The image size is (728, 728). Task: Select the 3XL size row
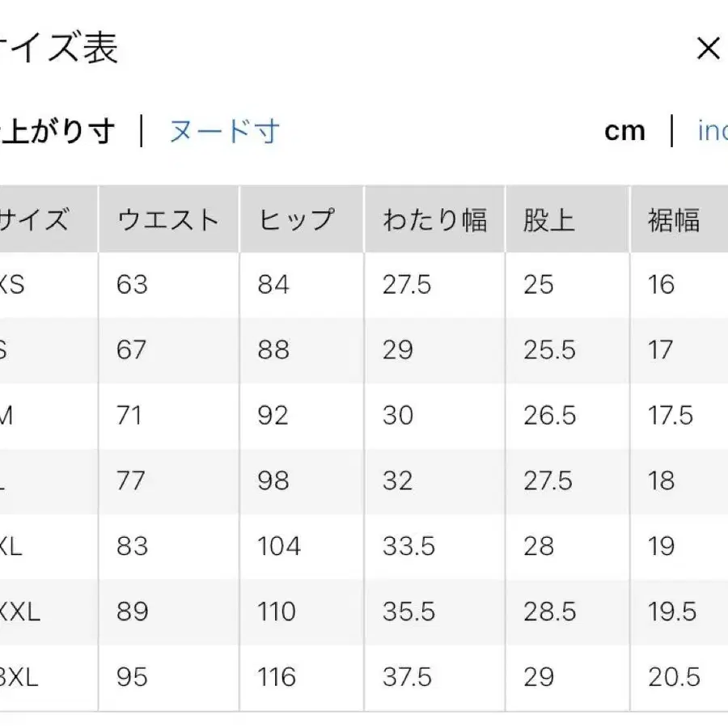(20, 677)
